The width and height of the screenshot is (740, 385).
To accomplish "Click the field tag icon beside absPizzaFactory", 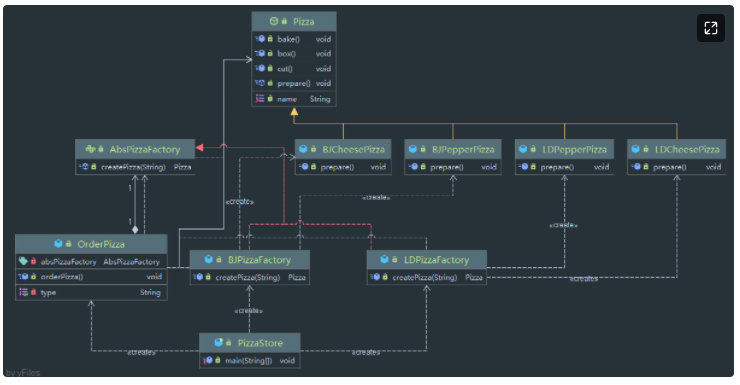I will coord(23,261).
